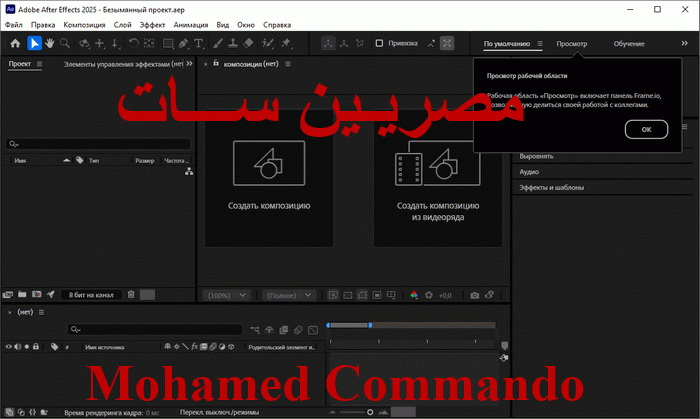Expand the Аудио panel
The width and height of the screenshot is (700, 419).
click(528, 172)
